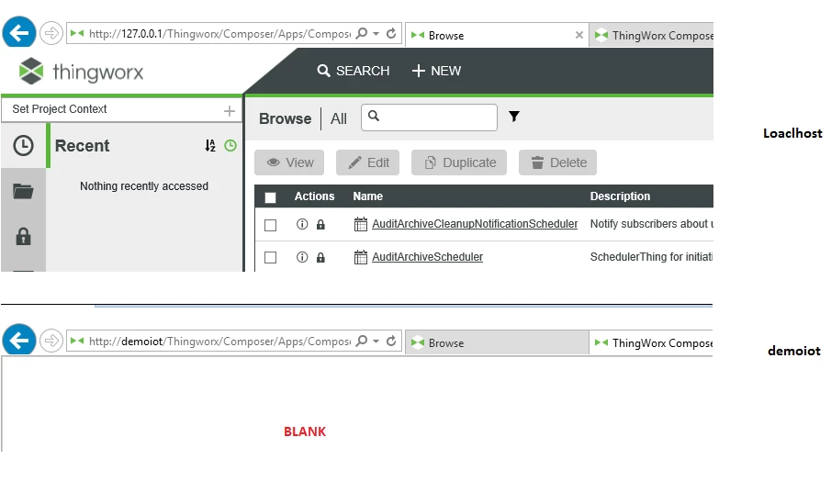
Task: Click the Description column header
Action: point(620,196)
